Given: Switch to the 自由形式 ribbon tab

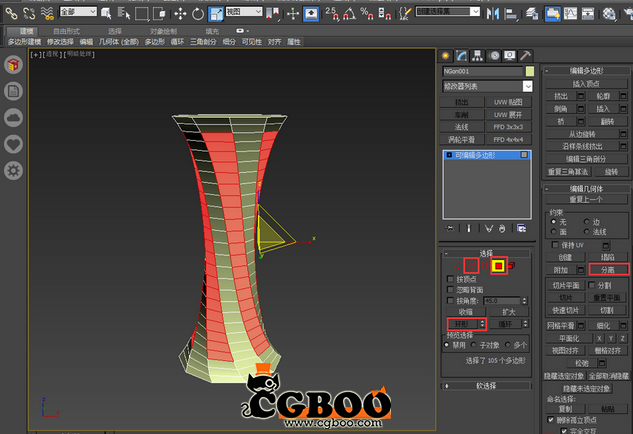Looking at the screenshot, I should click(x=68, y=32).
